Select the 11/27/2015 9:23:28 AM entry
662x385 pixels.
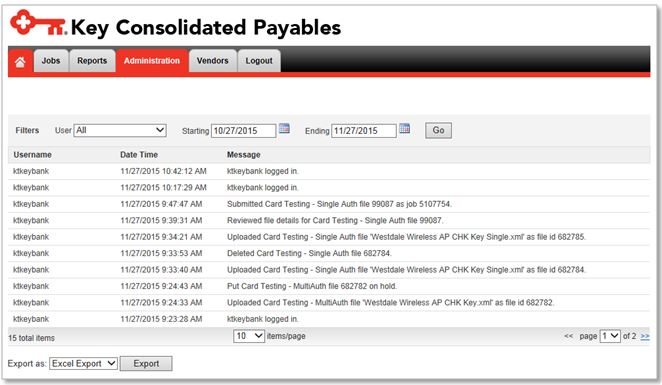click(329, 319)
